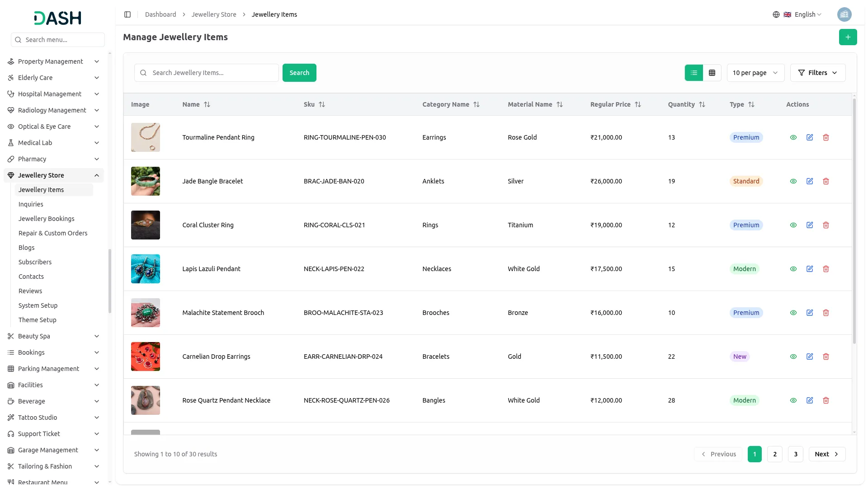Edit the Jade Bangle Bracelet item

click(x=810, y=181)
